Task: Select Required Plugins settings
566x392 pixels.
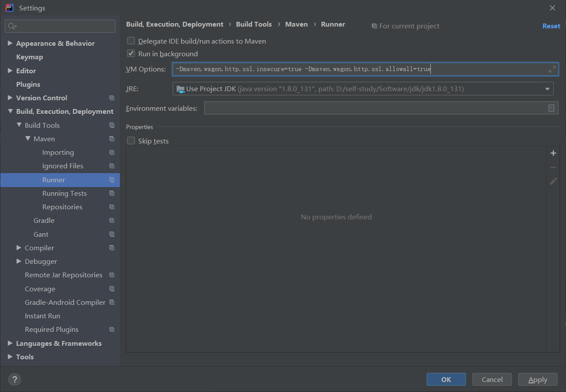Action: pos(52,330)
